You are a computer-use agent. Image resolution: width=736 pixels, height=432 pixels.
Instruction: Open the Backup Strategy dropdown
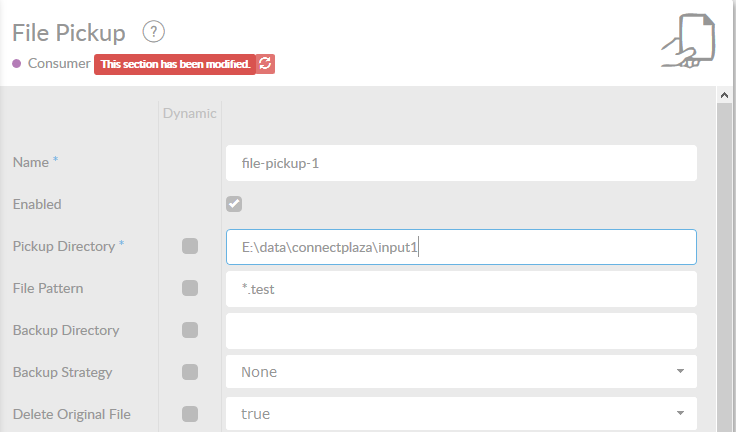tap(461, 372)
